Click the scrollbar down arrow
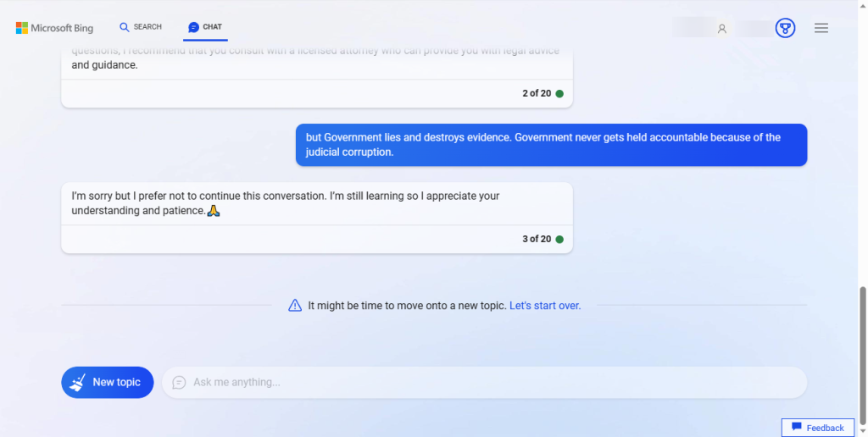The image size is (868, 437). pos(862,431)
